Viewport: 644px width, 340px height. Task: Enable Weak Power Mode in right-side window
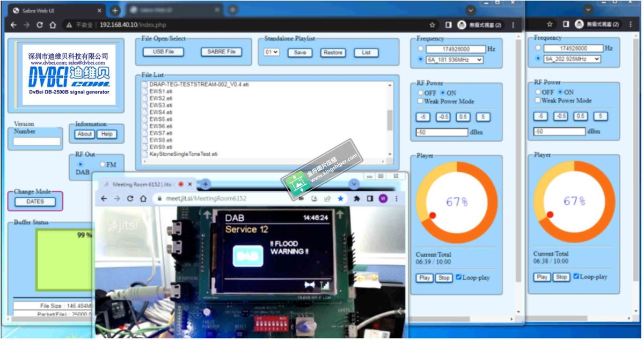coord(538,100)
